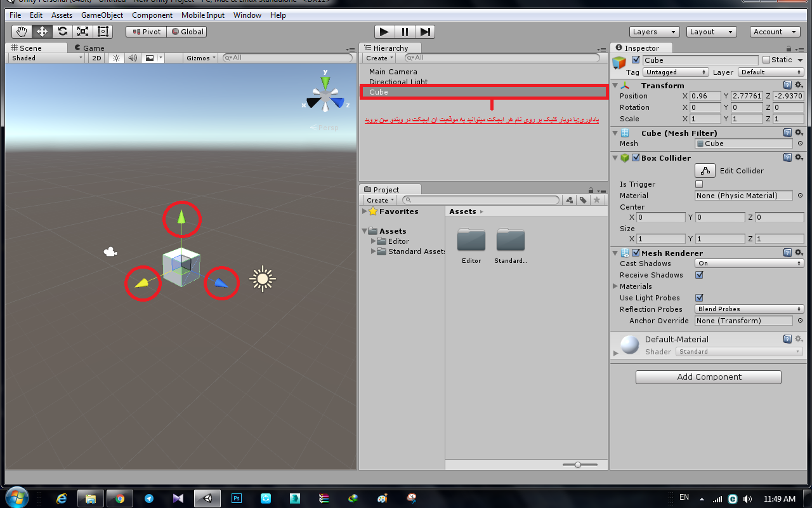Toggle Global/Local handle rotation
Screen dimensions: 812x508
click(188, 32)
